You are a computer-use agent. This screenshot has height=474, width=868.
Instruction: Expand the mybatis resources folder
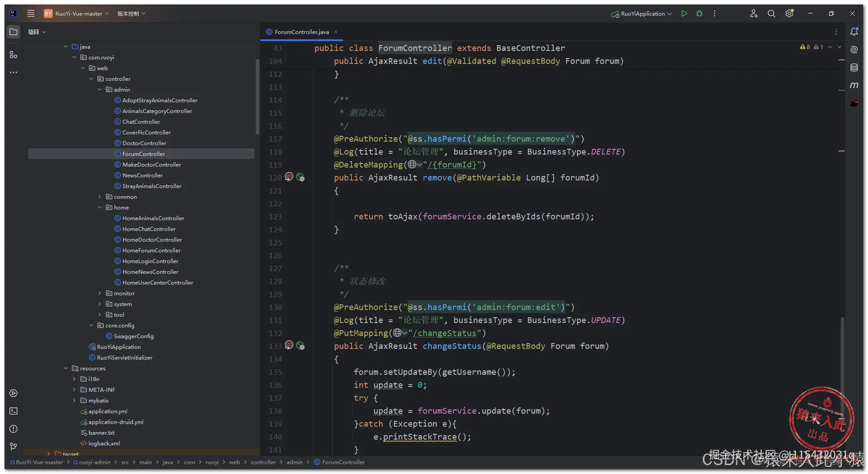coord(74,401)
